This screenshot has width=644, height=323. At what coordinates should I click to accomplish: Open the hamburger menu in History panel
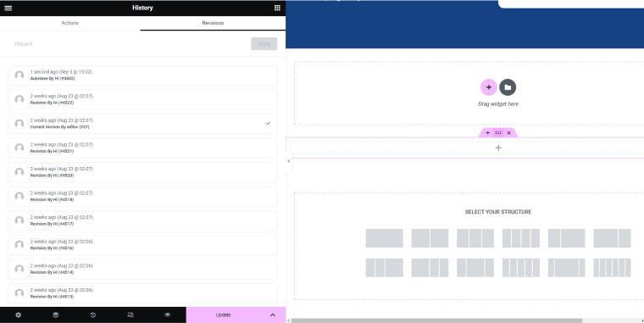click(x=8, y=8)
